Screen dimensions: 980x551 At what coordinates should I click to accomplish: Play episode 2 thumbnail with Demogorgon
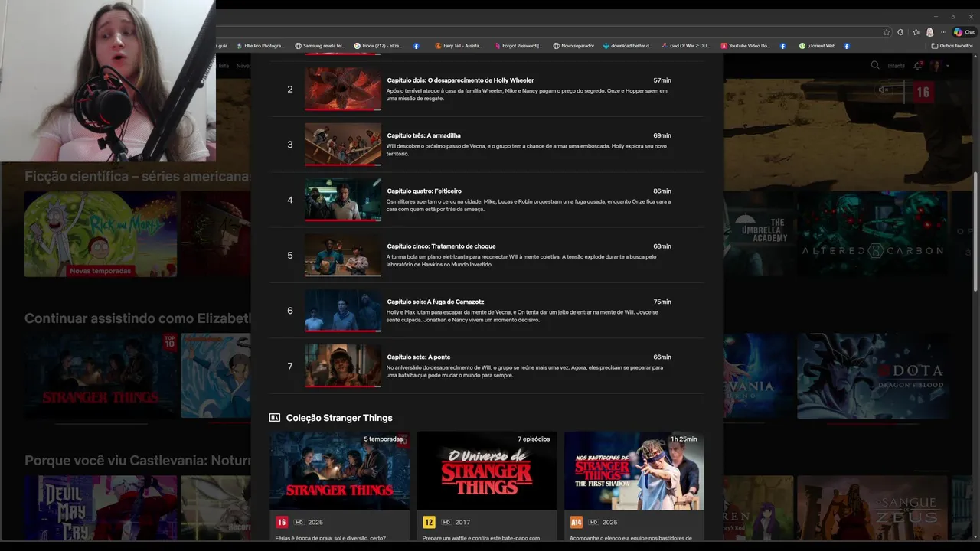coord(343,90)
